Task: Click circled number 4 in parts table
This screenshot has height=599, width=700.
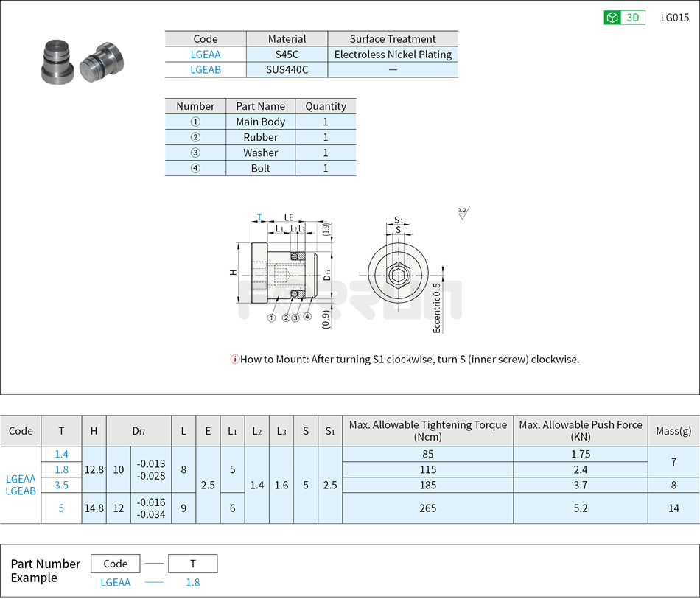Action: [195, 168]
